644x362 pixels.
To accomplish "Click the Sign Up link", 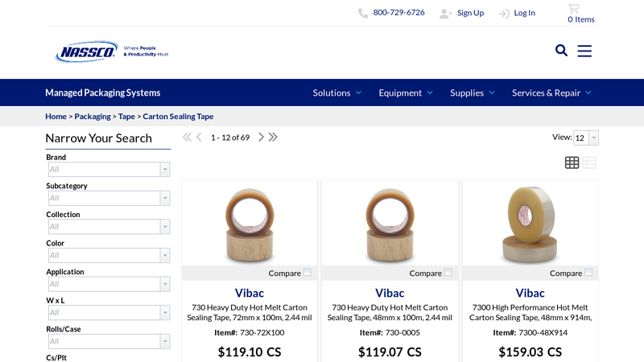I will 470,13.
